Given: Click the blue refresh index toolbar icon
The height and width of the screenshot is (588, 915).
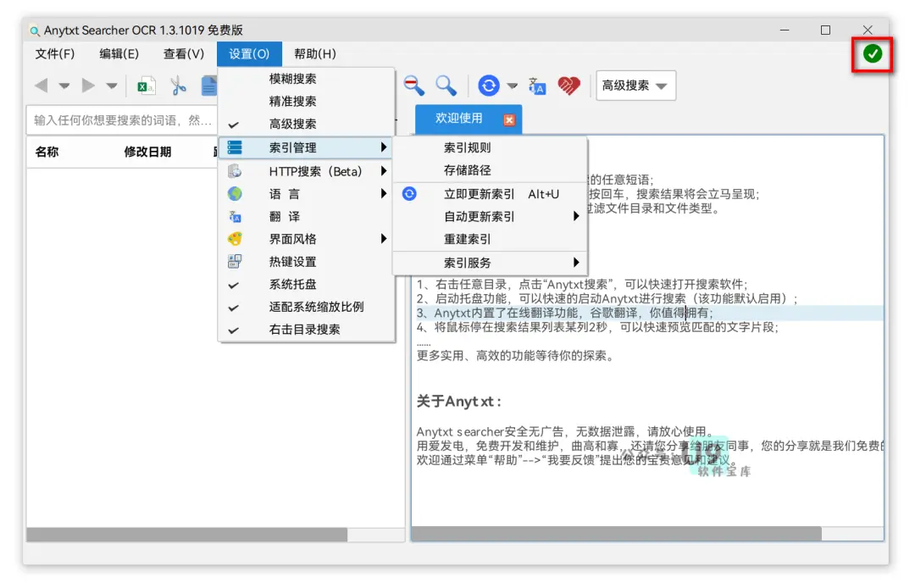Looking at the screenshot, I should 489,86.
